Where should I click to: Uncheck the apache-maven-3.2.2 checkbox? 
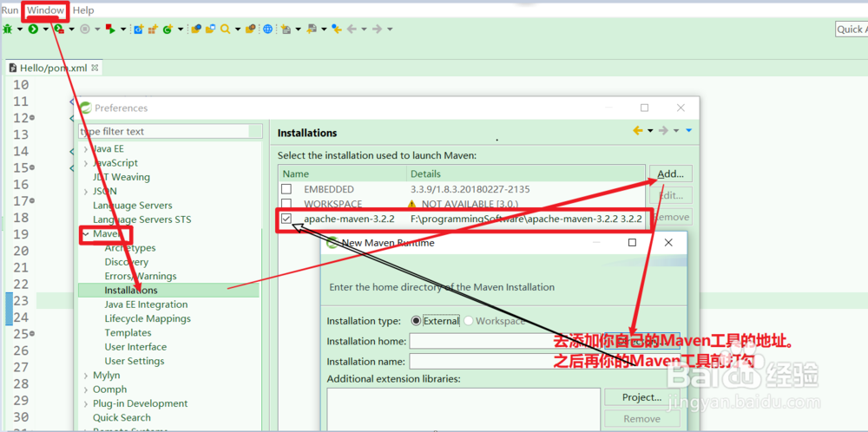click(x=286, y=219)
